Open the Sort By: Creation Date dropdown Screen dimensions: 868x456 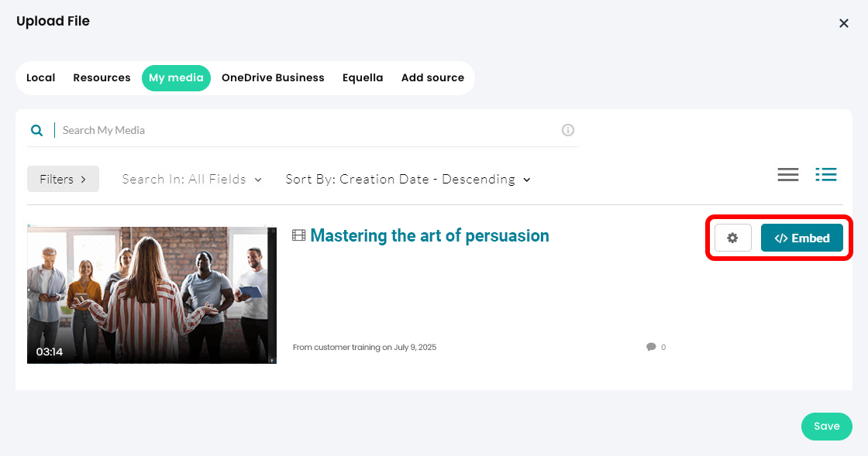408,179
